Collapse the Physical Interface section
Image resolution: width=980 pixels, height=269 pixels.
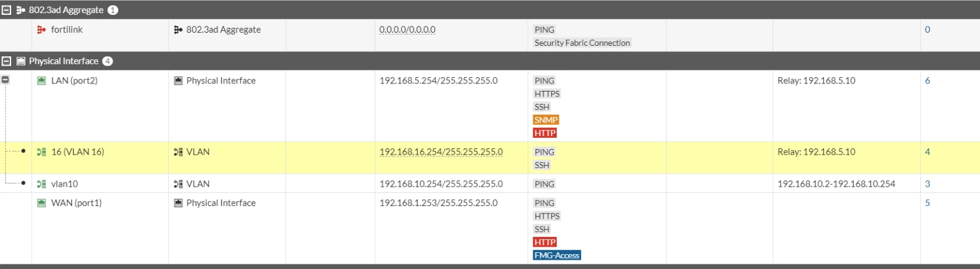tap(6, 61)
